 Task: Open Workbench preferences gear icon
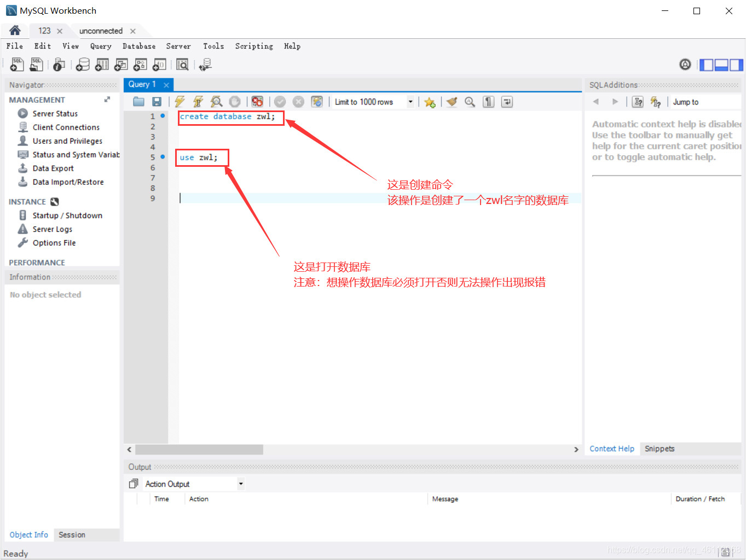click(x=685, y=65)
